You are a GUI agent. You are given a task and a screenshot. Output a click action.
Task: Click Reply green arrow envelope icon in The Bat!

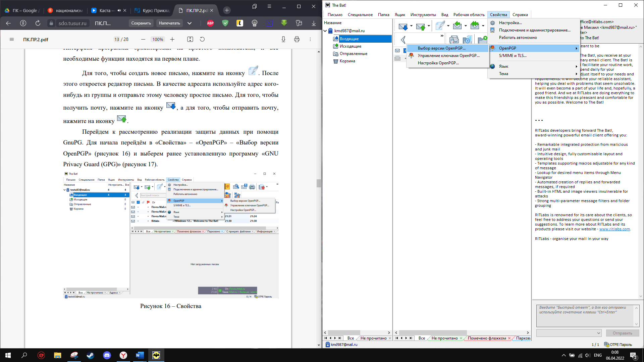457,25
